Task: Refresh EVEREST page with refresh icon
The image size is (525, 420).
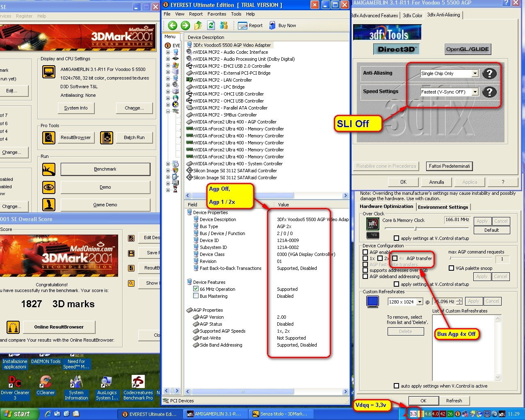Action: coord(211,25)
